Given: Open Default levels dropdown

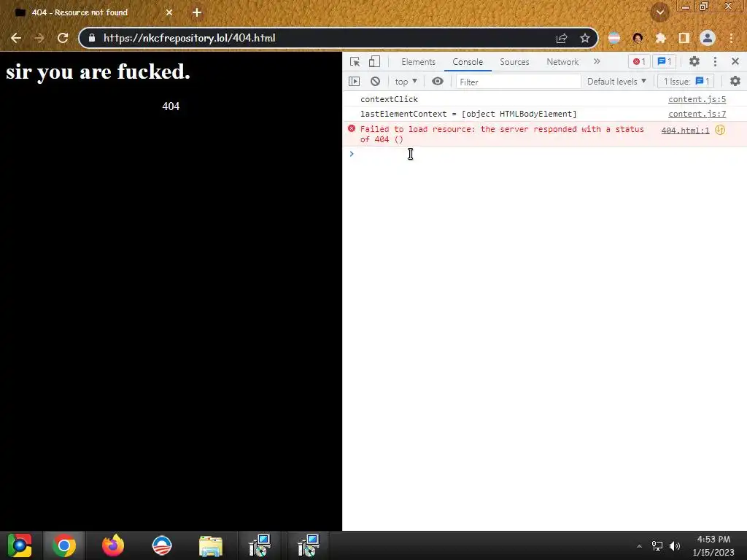Looking at the screenshot, I should coord(616,82).
